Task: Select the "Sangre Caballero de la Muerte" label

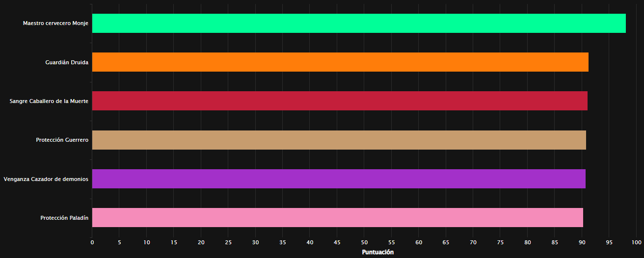Action: (49, 101)
